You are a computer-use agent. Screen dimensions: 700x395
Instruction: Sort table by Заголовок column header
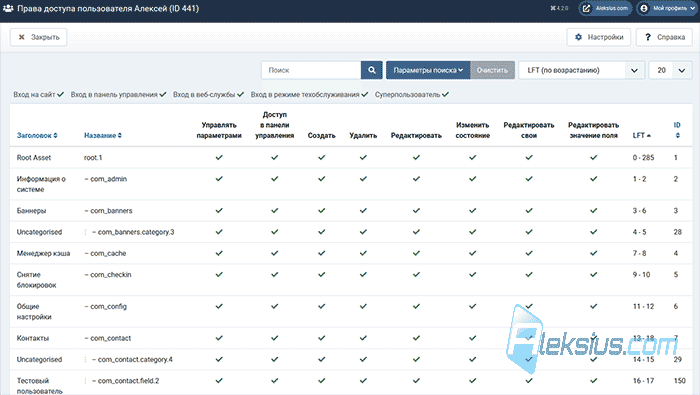[x=37, y=135]
